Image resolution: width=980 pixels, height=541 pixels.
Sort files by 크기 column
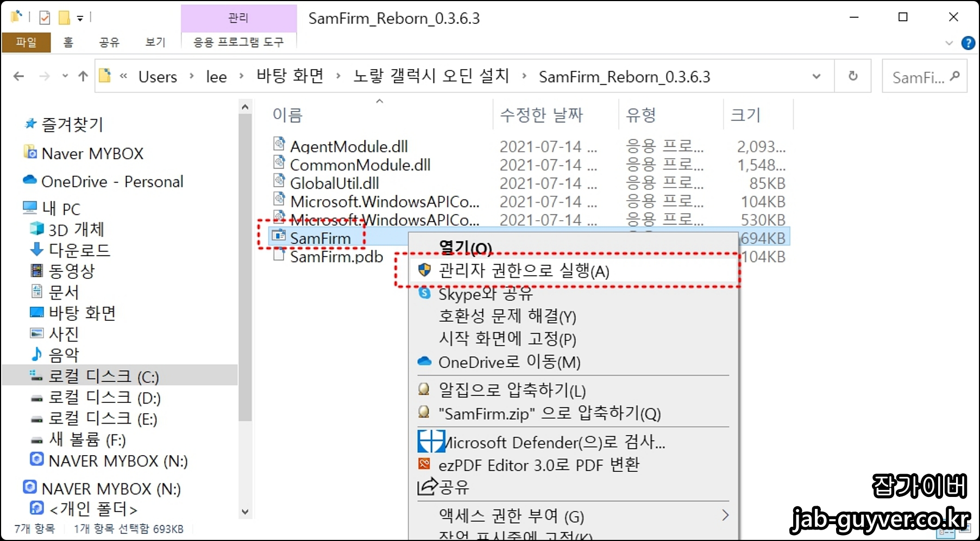(745, 115)
